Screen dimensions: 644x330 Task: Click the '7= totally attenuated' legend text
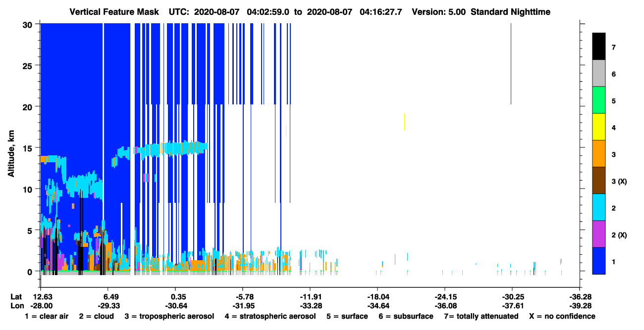point(482,316)
